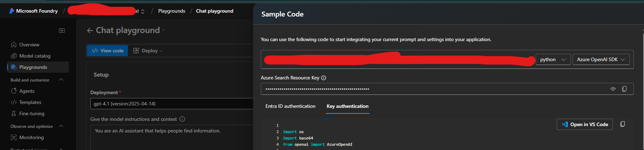Viewport: 644px width, 150px height.
Task: Click the 'from openai import AzureOpenAI' line
Action: coord(318,144)
